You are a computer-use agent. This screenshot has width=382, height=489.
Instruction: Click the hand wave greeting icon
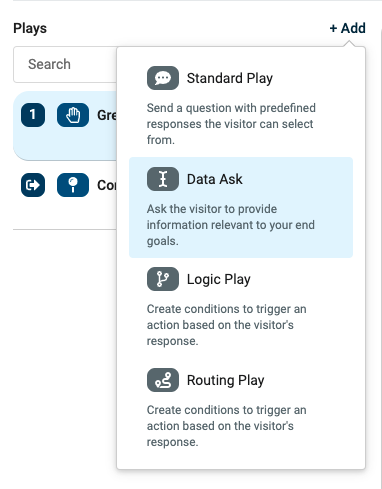point(73,115)
